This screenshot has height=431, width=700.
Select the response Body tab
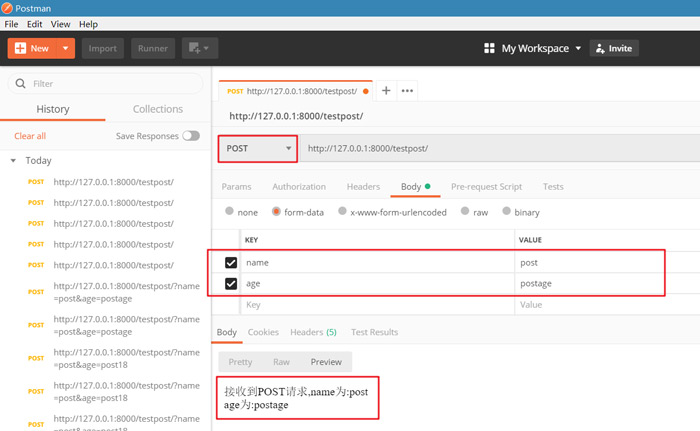(226, 332)
